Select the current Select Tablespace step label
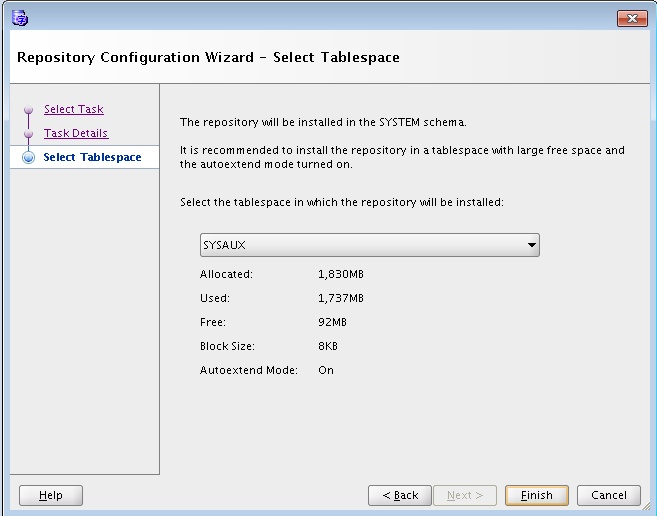Image resolution: width=657 pixels, height=516 pixels. pyautogui.click(x=92, y=157)
